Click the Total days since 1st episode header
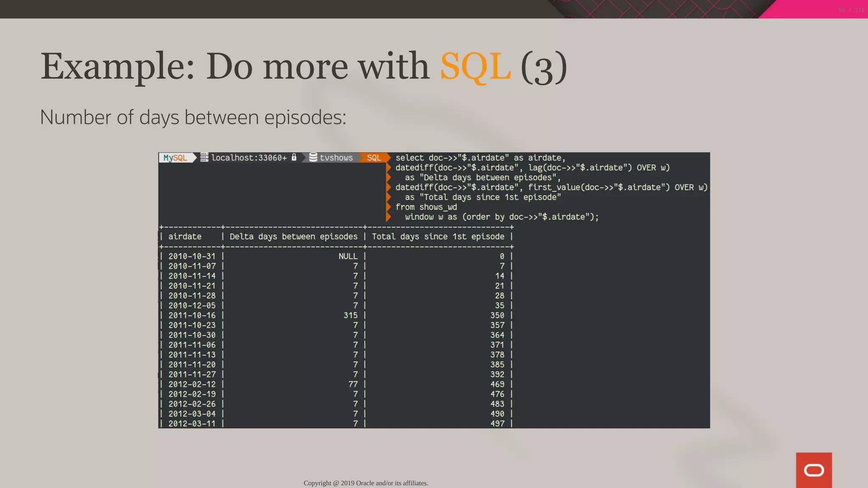The height and width of the screenshot is (488, 868). point(438,237)
